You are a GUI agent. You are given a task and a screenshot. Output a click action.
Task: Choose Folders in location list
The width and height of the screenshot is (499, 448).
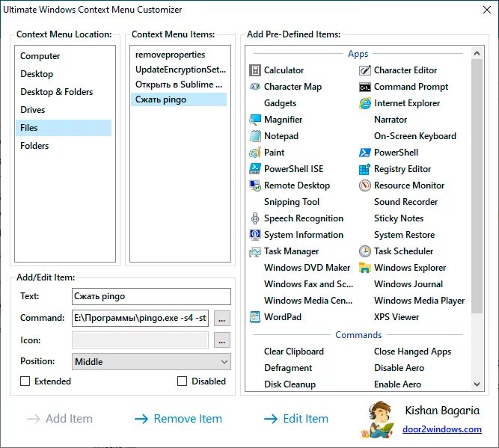tap(64, 146)
